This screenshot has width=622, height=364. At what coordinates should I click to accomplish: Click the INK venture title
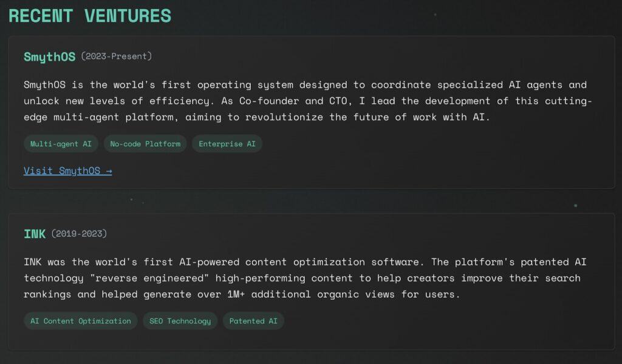35,234
